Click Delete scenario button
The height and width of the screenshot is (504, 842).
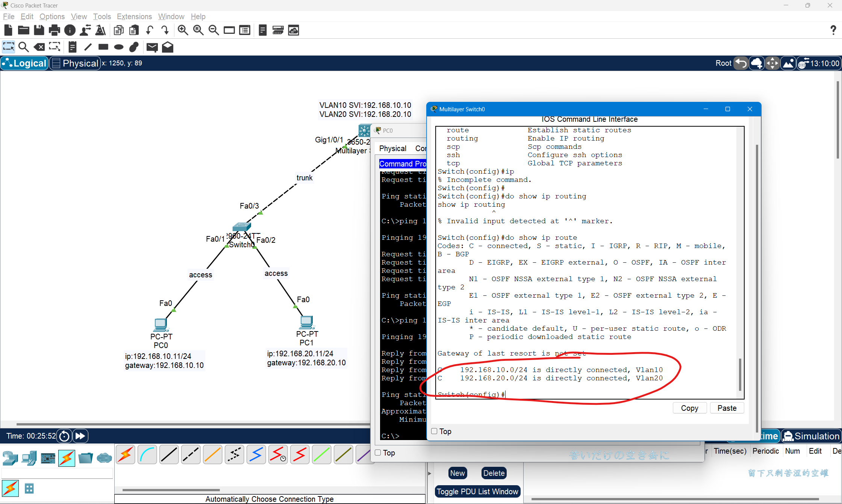pyautogui.click(x=494, y=473)
